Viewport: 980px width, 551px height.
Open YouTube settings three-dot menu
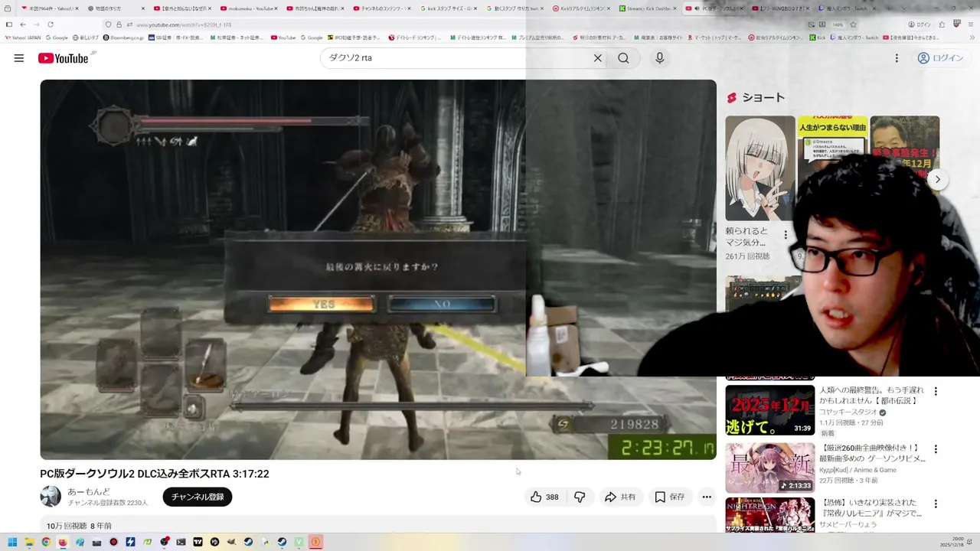click(x=897, y=58)
